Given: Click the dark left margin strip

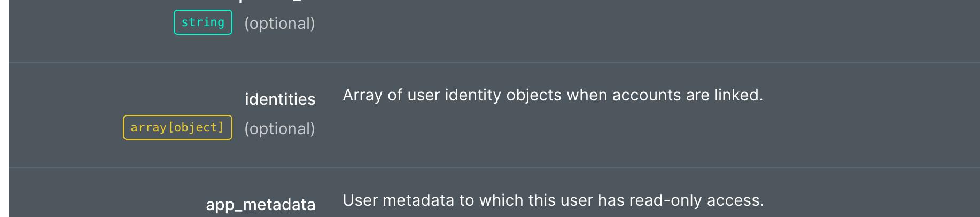Looking at the screenshot, I should point(4,107).
